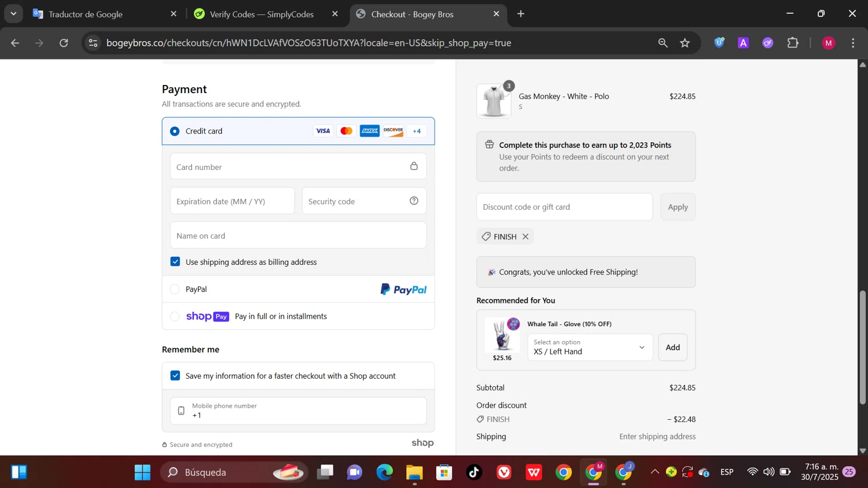Click the American Express logo
The width and height of the screenshot is (868, 488).
[x=370, y=131]
